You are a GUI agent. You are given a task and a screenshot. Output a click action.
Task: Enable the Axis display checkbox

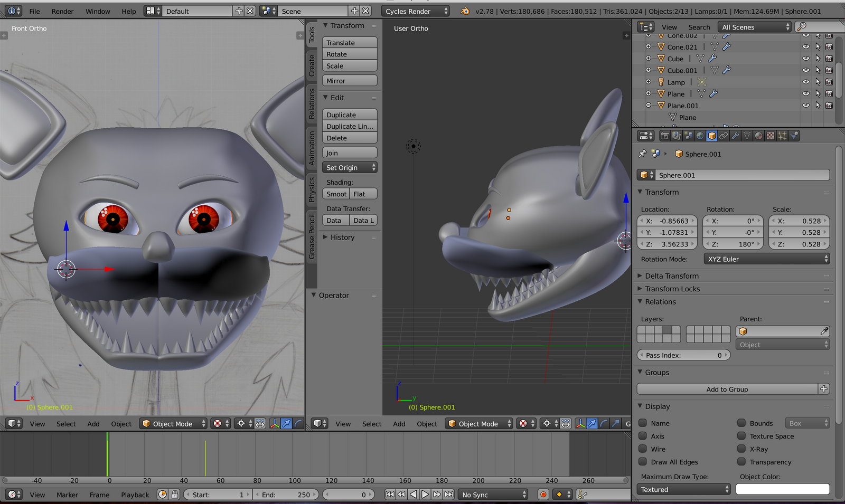point(643,436)
